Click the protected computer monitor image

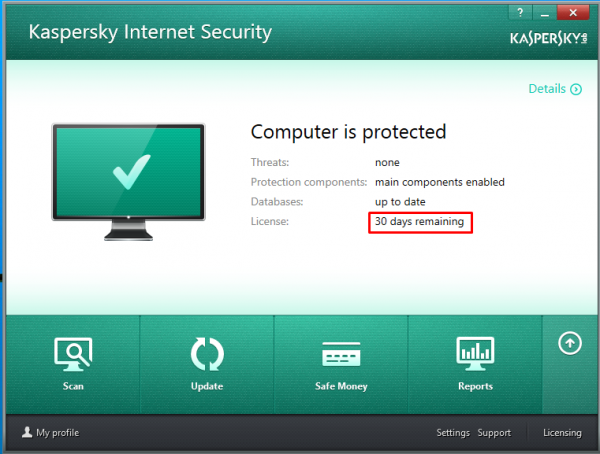coord(129,181)
